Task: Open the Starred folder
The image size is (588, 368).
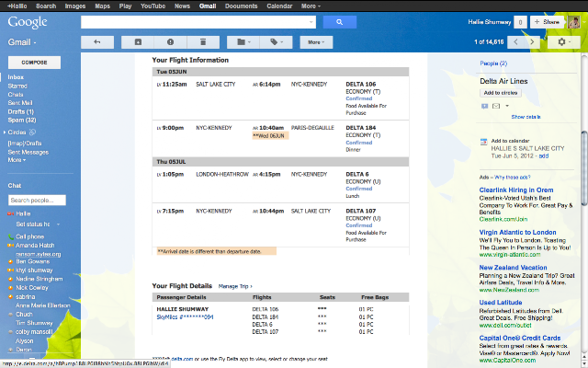Action: [17, 86]
